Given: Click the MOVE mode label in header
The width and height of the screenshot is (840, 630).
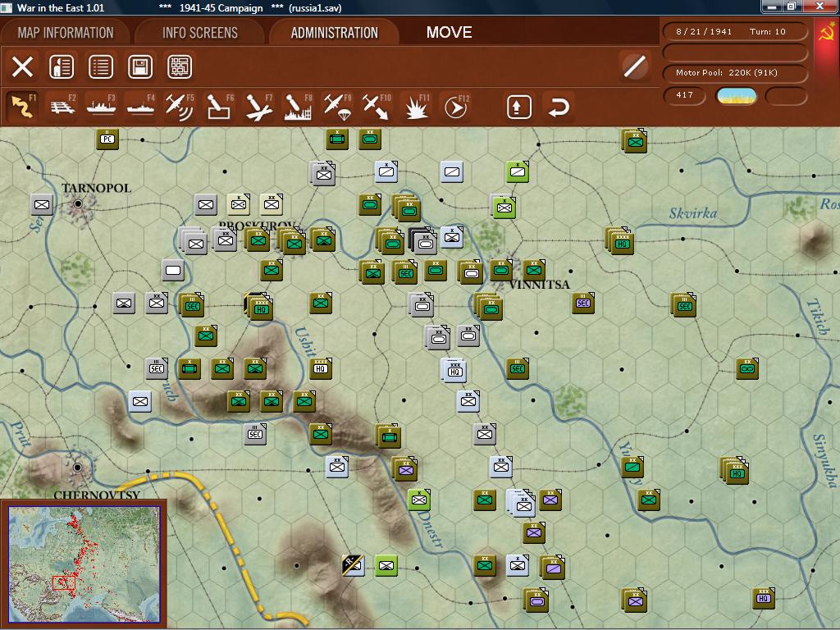Looking at the screenshot, I should [x=449, y=33].
